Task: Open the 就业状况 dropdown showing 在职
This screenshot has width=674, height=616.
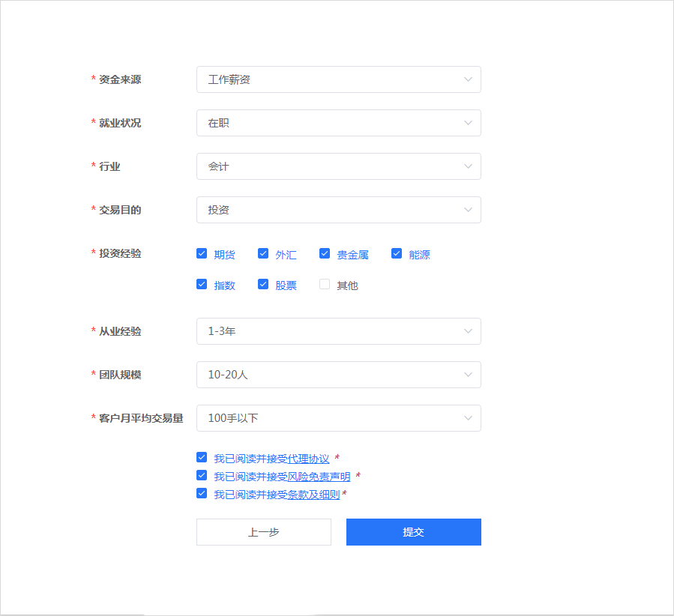Action: pyautogui.click(x=338, y=123)
